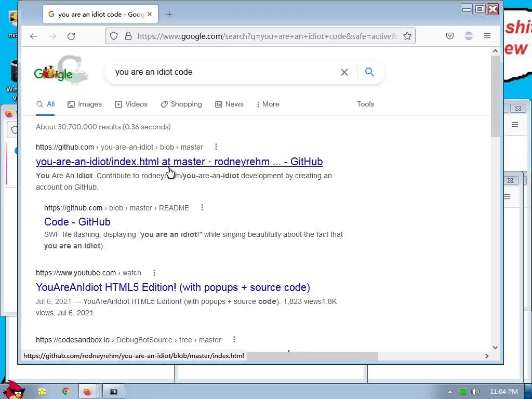Click the codesandbox.io DebugBotSource breadcrumb
532x399 pixels.
[x=129, y=340]
